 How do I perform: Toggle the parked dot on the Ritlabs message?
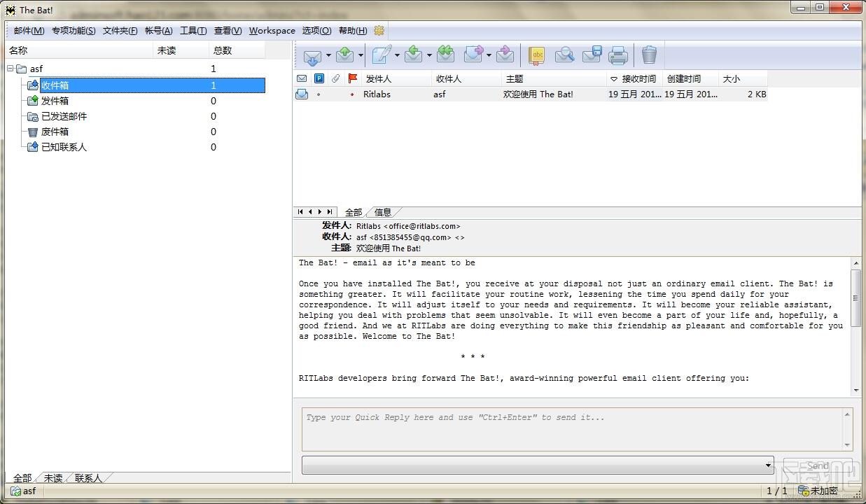click(319, 94)
